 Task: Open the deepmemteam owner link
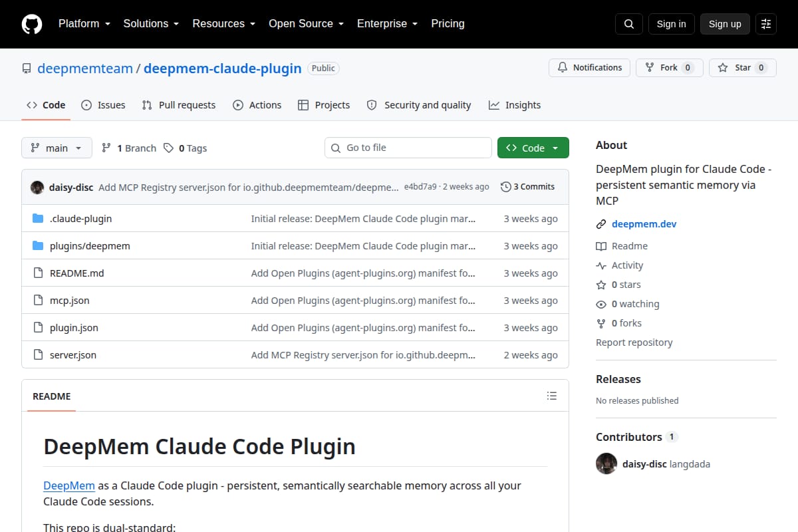tap(85, 68)
